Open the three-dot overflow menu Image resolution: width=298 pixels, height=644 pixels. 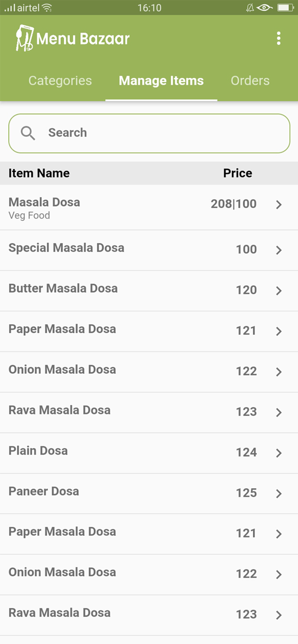(x=279, y=39)
